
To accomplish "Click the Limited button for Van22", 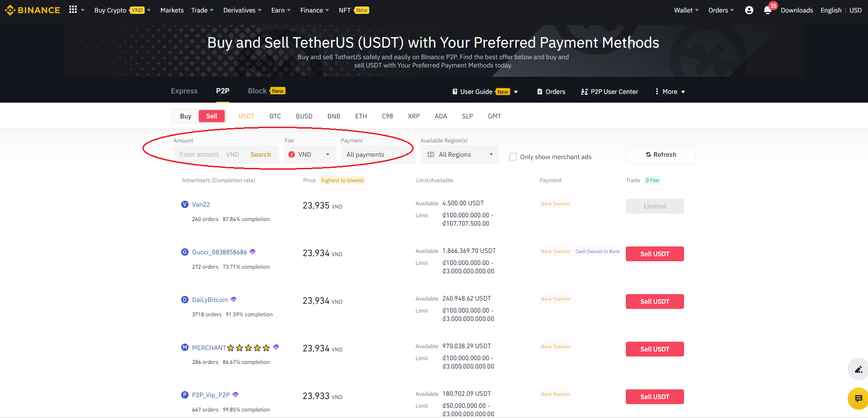I will (654, 206).
